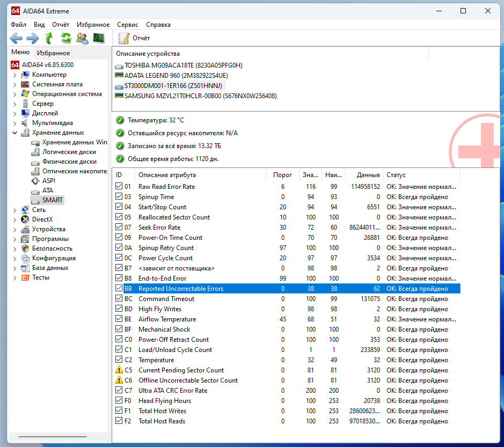504x447 pixels.
Task: Toggle checkbox for Spinup Time
Action: tap(119, 196)
